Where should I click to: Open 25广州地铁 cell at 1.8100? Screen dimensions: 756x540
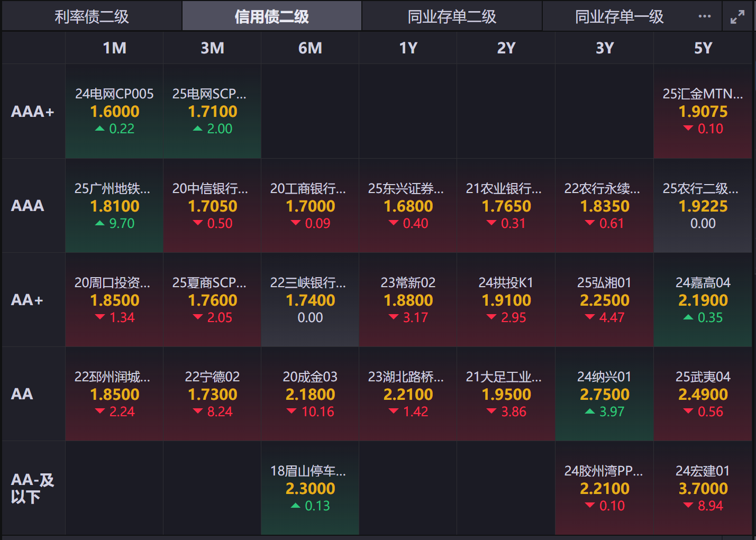pyautogui.click(x=114, y=206)
